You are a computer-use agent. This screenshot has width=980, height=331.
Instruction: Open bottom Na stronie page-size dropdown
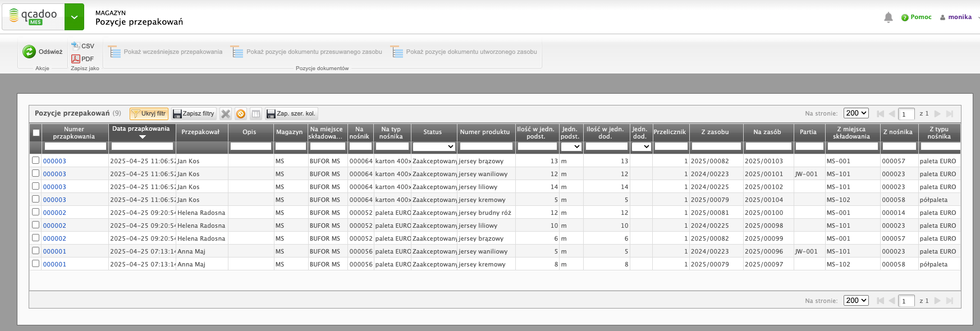point(856,300)
